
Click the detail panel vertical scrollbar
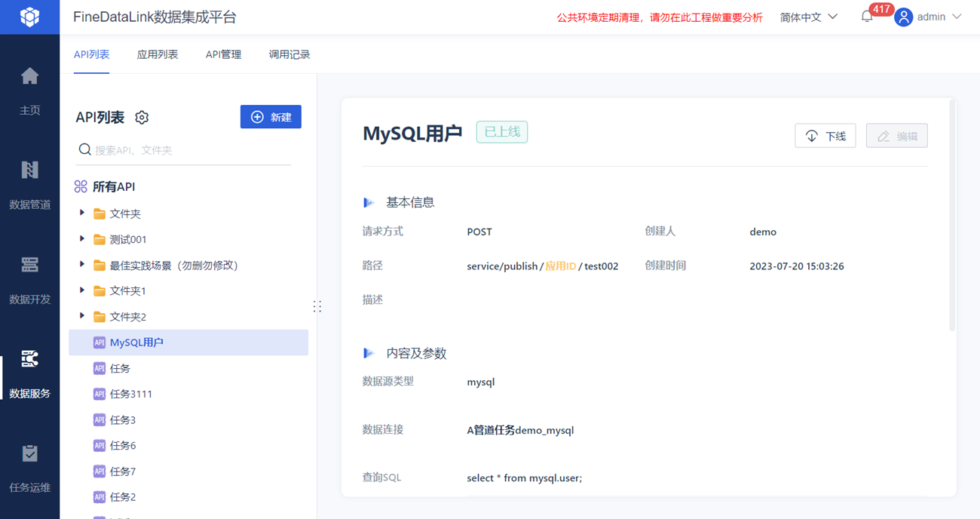[x=952, y=215]
